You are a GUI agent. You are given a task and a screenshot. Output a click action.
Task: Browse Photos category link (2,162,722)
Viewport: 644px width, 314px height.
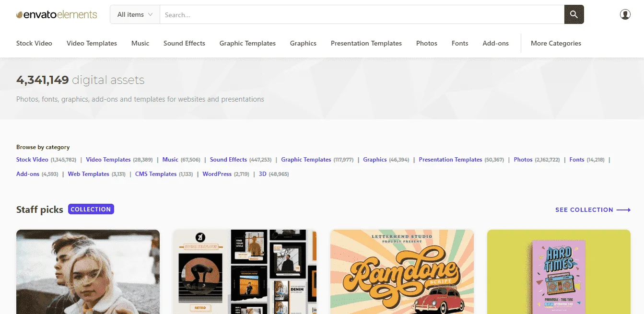(x=523, y=160)
